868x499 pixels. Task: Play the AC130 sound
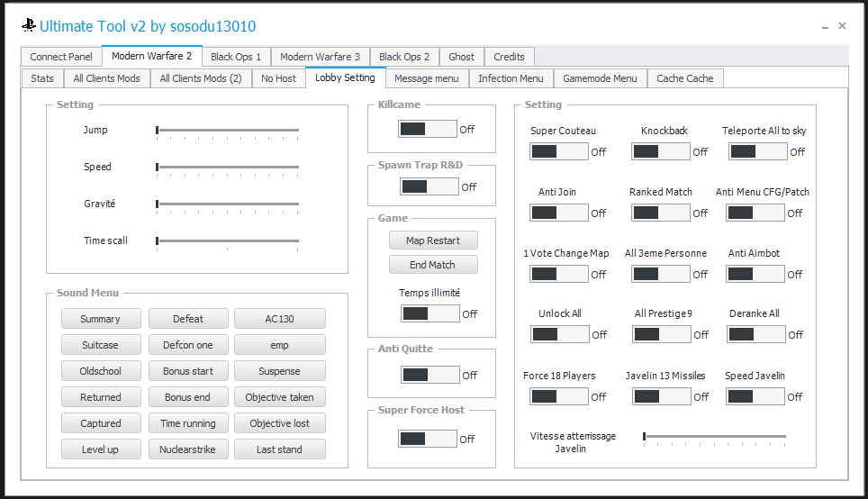click(x=279, y=319)
